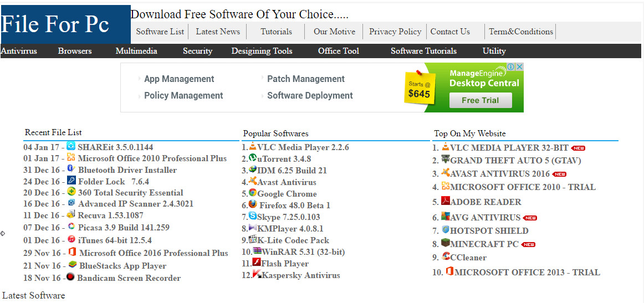The width and height of the screenshot is (644, 303).
Task: Open the Term&Conditions page
Action: [521, 32]
